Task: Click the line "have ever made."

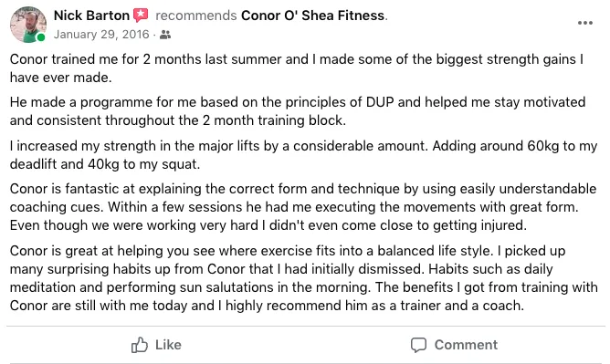Action: click(60, 78)
